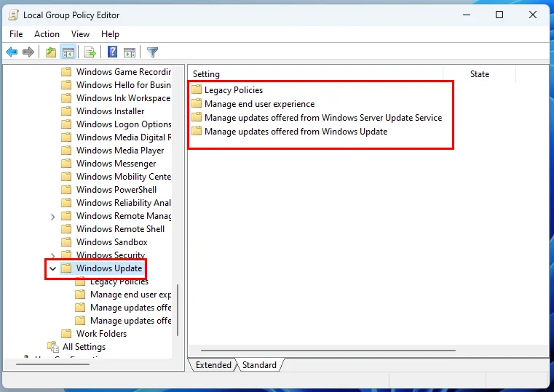
Task: Select Manage end user experience tree child
Action: coord(131,295)
